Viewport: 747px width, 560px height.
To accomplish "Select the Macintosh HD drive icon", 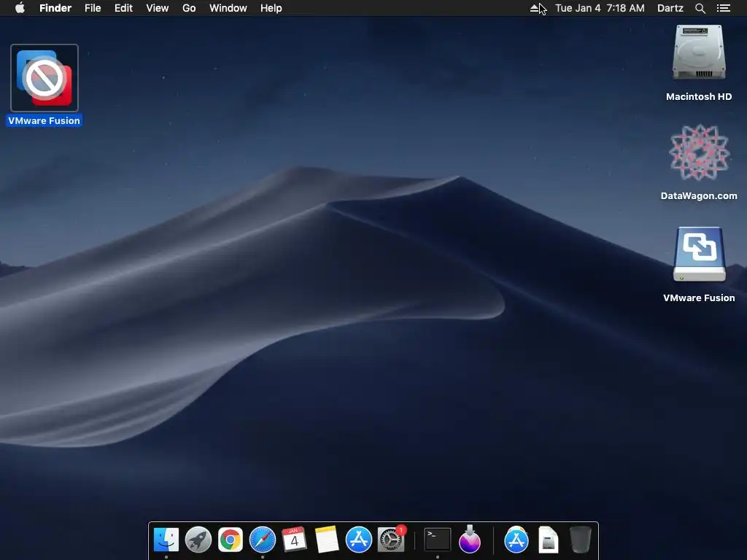I will pos(699,52).
